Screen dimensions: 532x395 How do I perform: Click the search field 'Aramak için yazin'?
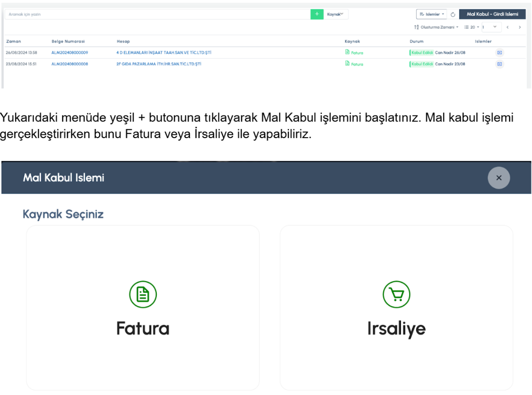click(157, 14)
